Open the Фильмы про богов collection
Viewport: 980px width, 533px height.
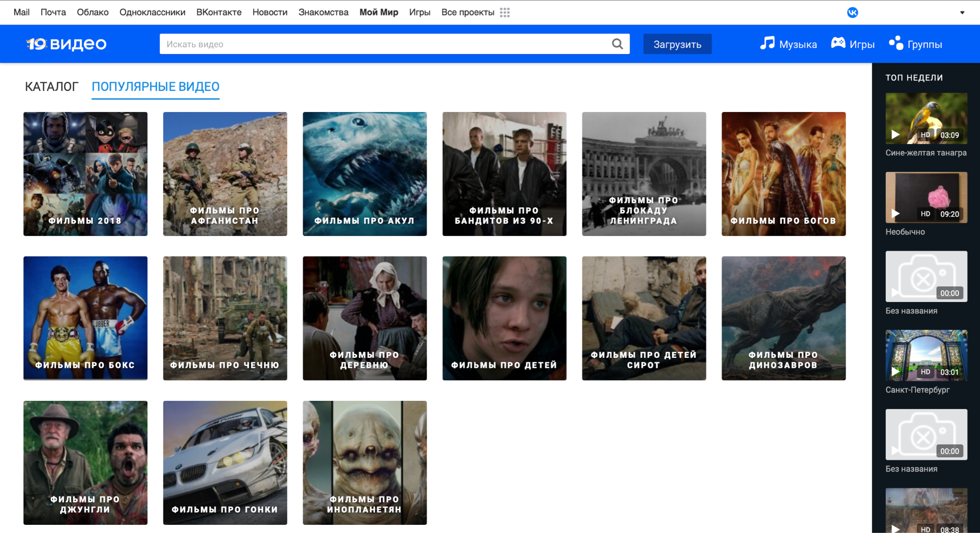(784, 174)
